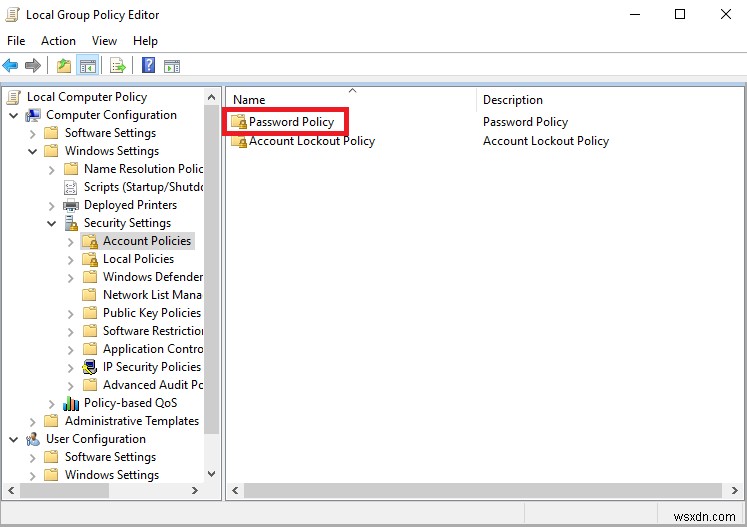Click the Account Lockout Policy folder icon
The image size is (747, 527).
[239, 141]
